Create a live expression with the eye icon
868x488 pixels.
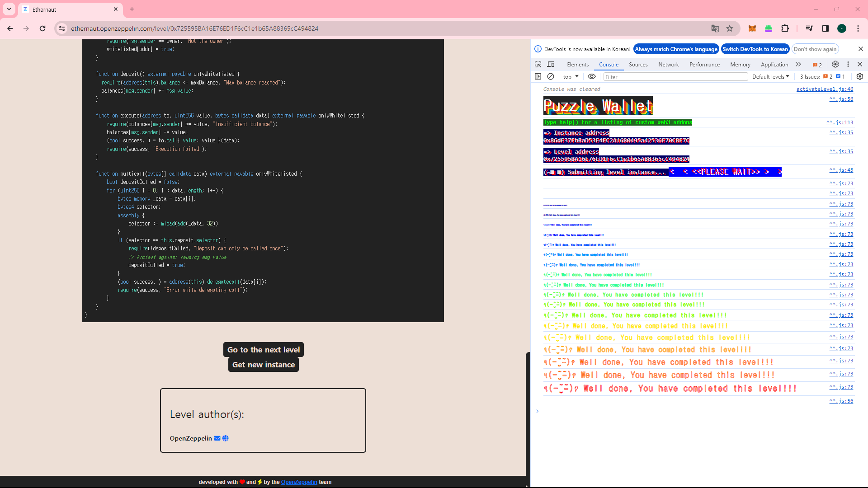(x=591, y=77)
